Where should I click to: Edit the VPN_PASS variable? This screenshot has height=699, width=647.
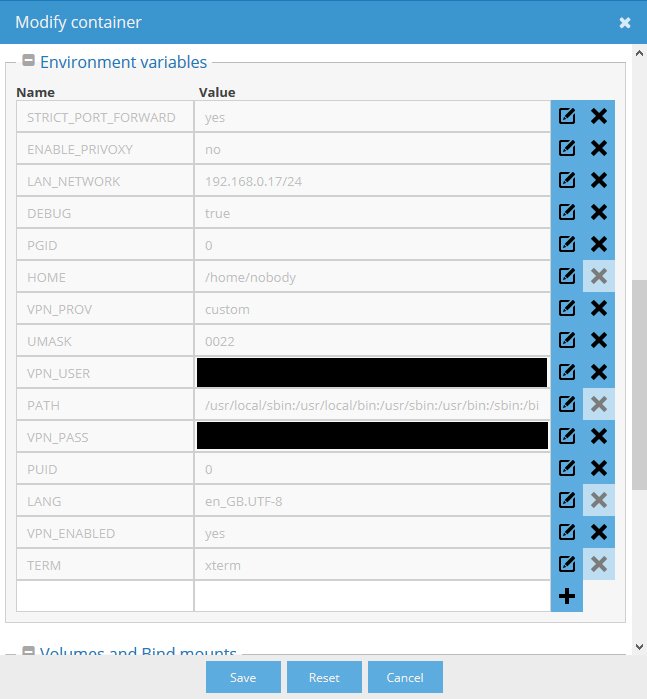click(567, 436)
